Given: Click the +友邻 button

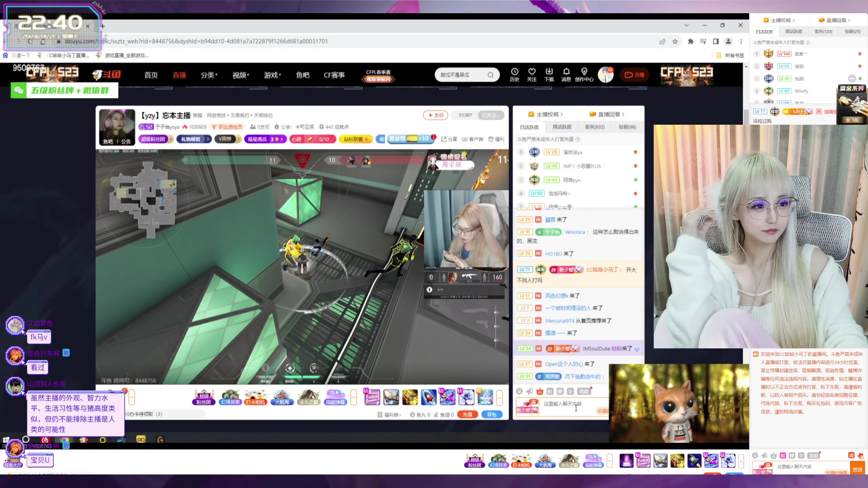Looking at the screenshot, I should [x=436, y=115].
